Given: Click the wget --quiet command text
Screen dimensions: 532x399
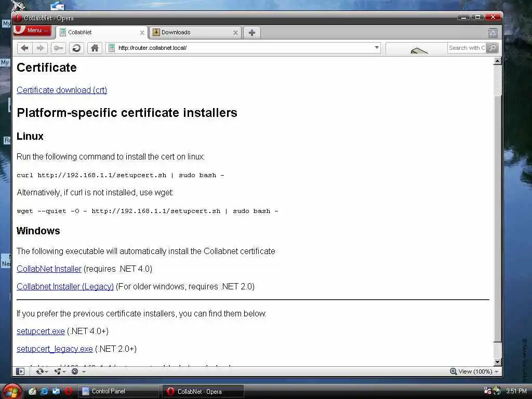Looking at the screenshot, I should pos(147,211).
